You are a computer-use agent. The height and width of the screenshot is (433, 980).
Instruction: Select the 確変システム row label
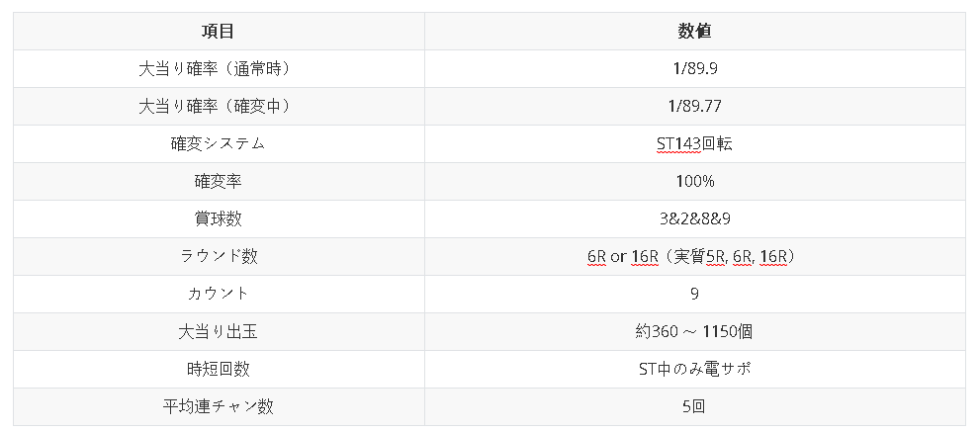(218, 144)
